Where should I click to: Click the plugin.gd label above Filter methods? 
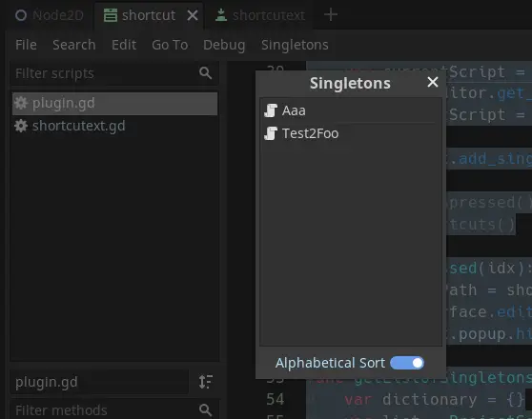pos(47,382)
